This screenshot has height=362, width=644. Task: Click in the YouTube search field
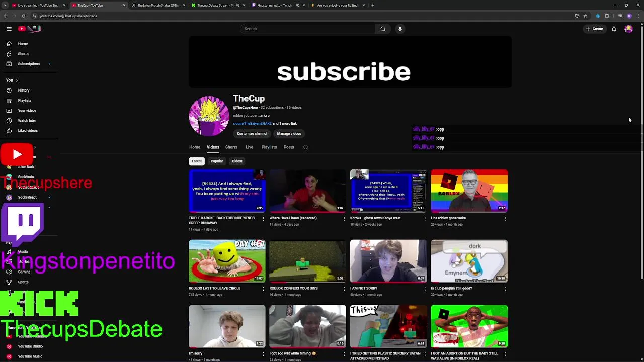(x=308, y=29)
